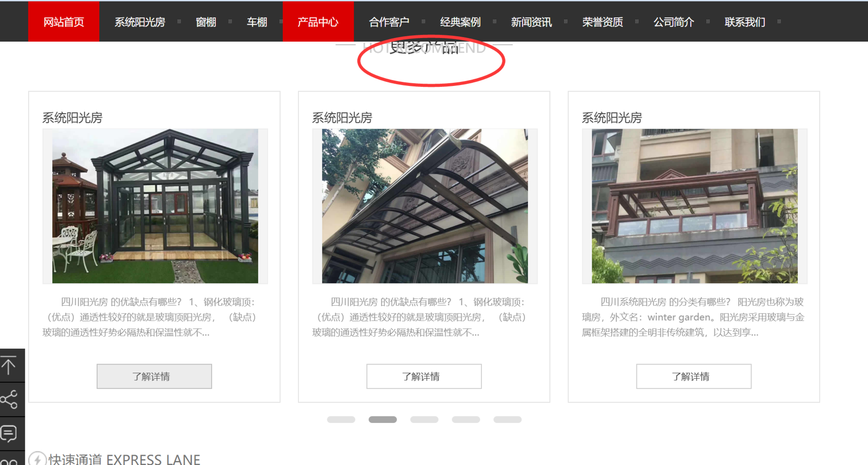Click 了解详情 button in the third card

pos(693,376)
